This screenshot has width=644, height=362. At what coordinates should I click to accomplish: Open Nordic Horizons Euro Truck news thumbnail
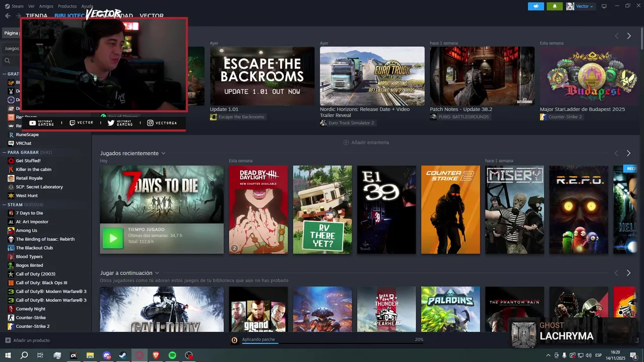(372, 76)
